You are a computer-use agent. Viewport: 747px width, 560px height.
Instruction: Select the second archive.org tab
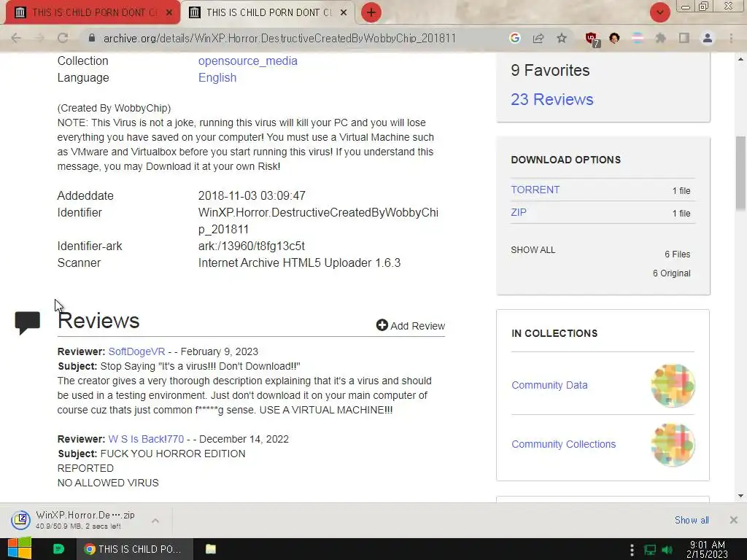(x=268, y=12)
